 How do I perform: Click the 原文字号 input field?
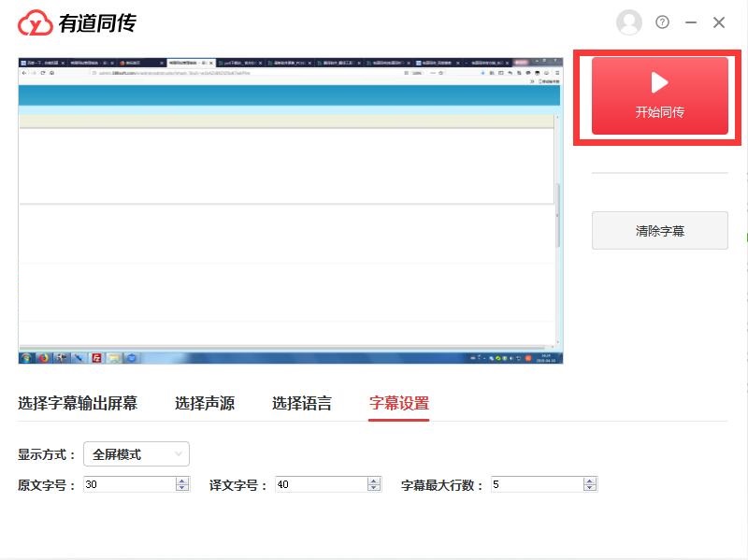pyautogui.click(x=128, y=484)
